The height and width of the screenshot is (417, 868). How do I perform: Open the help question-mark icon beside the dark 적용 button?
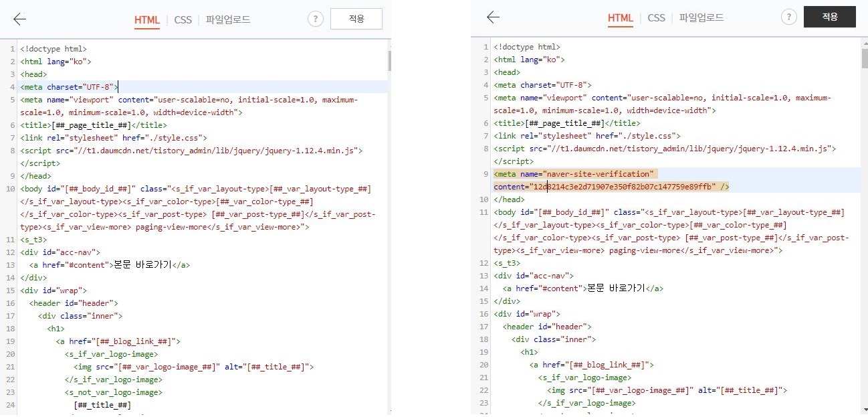[789, 17]
